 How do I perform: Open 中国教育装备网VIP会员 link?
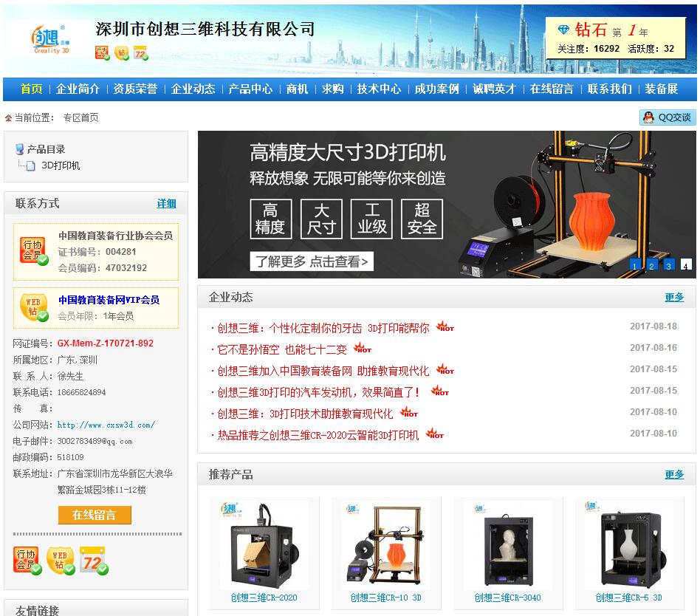(109, 300)
